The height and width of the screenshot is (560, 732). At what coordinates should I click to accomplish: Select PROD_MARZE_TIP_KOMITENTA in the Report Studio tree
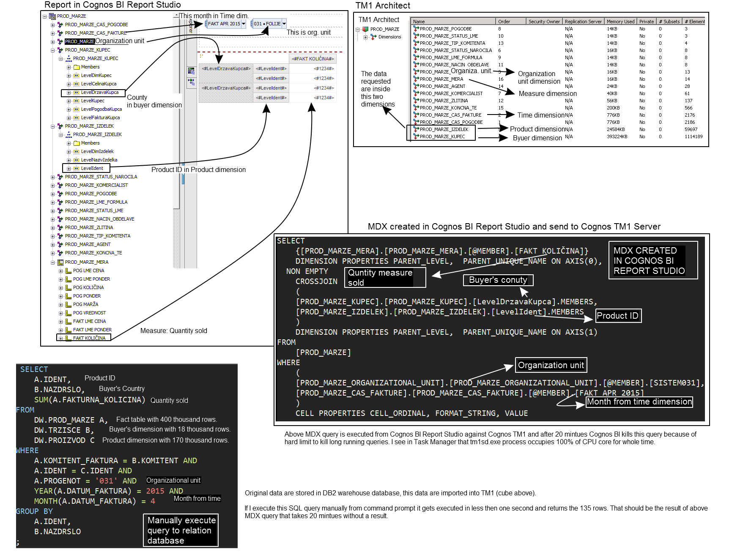point(98,236)
